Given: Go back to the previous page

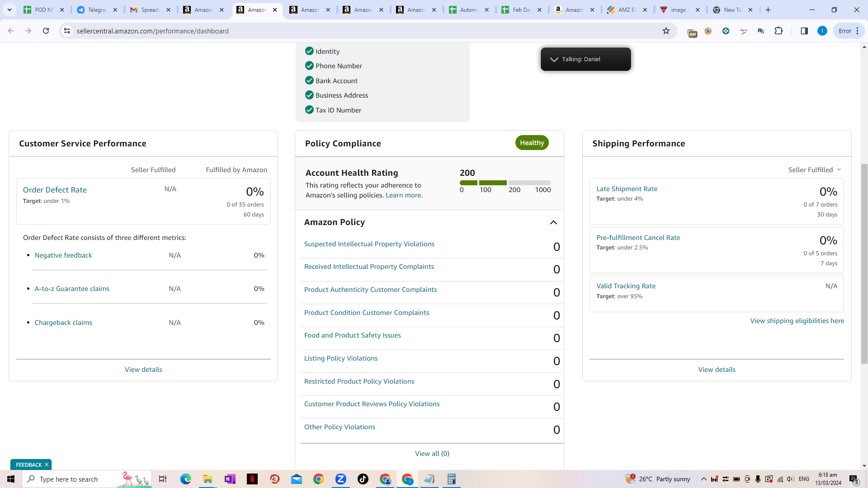Looking at the screenshot, I should pyautogui.click(x=11, y=31).
